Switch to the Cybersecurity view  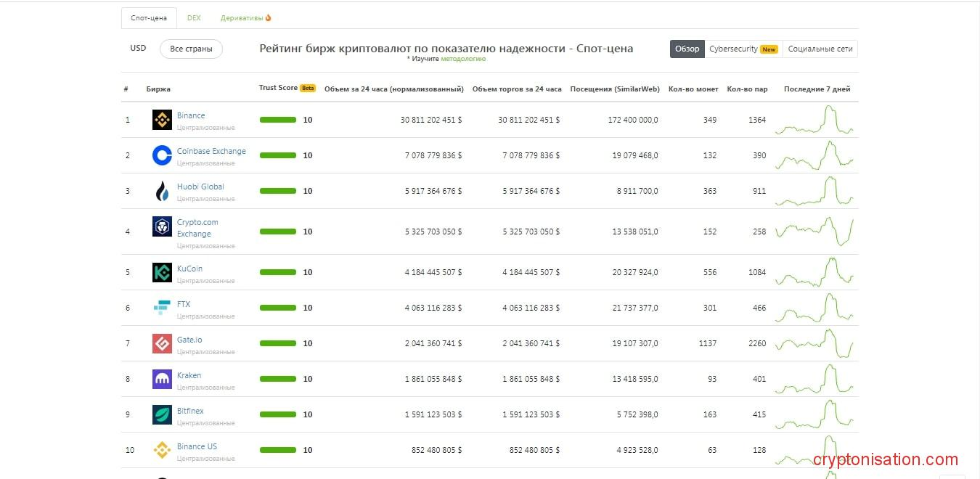[743, 49]
